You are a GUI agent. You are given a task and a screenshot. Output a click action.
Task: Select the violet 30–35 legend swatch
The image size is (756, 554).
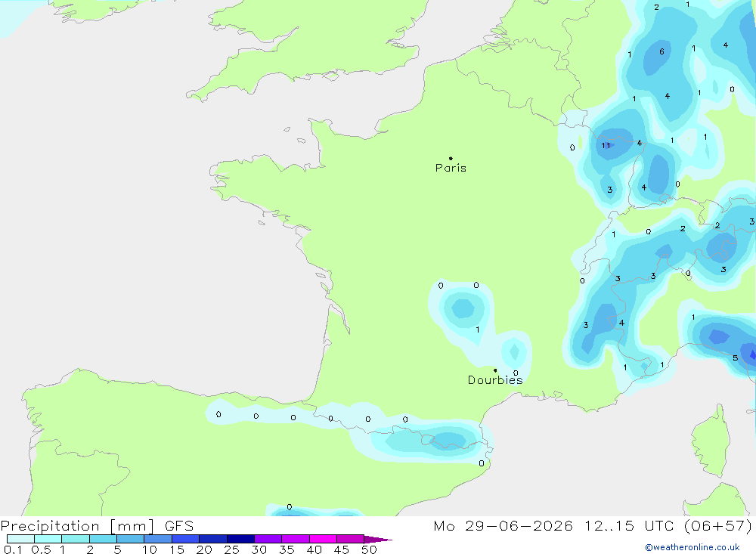point(268,539)
